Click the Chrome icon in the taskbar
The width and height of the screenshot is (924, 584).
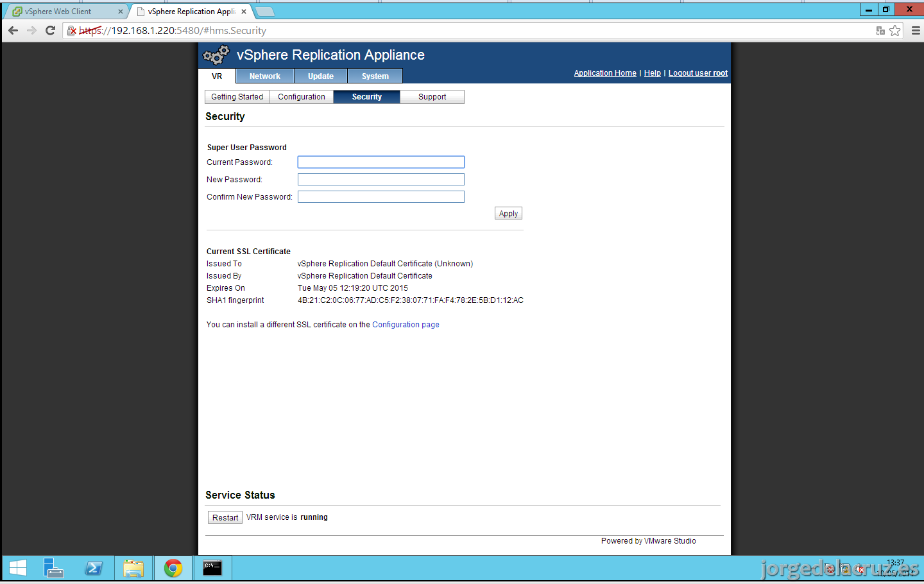173,568
